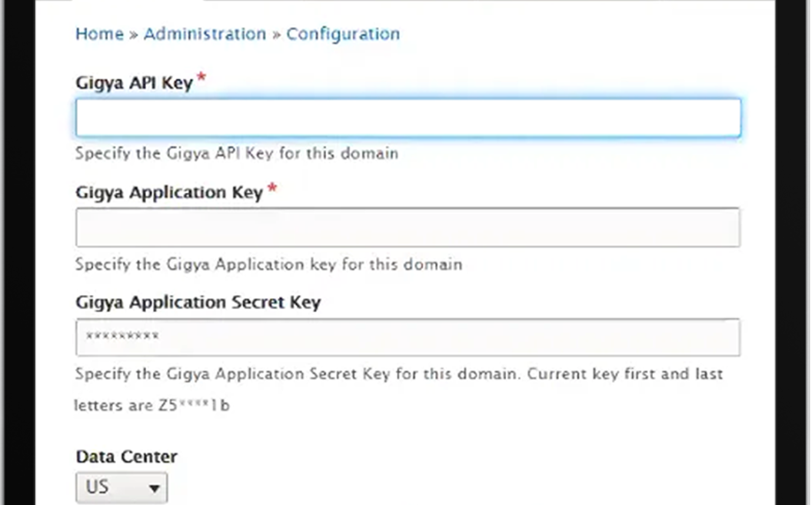Select the Gigya Application Secret Key field
This screenshot has height=505, width=812.
[x=408, y=337]
